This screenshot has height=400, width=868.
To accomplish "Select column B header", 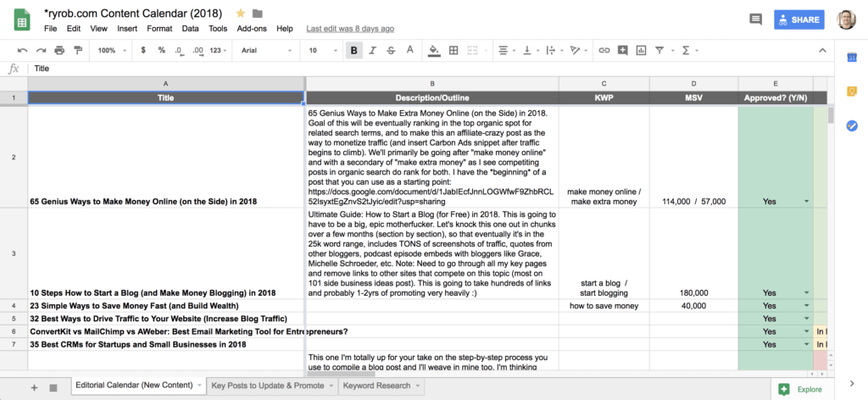I will point(432,84).
